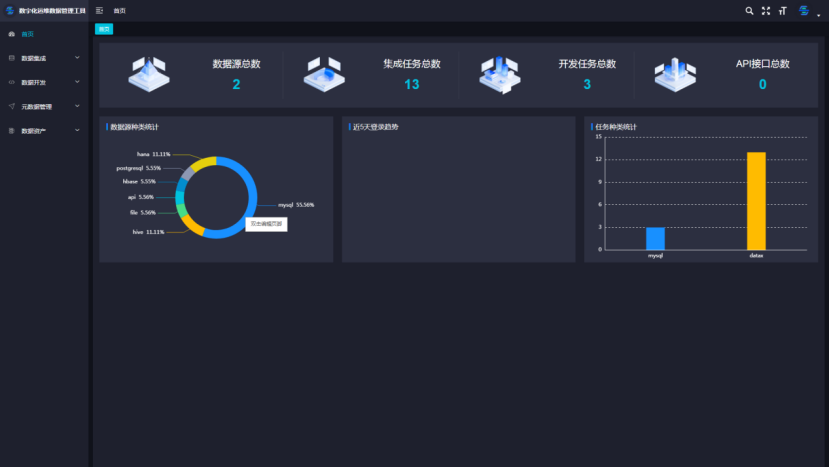The height and width of the screenshot is (467, 830).
Task: Expand the 元数据管理 sidebar menu
Action: 40,106
